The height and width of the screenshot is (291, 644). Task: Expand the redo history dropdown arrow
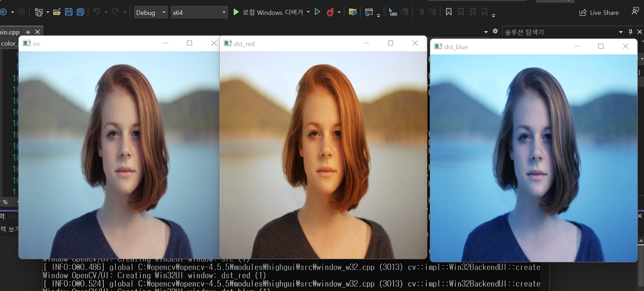(125, 12)
